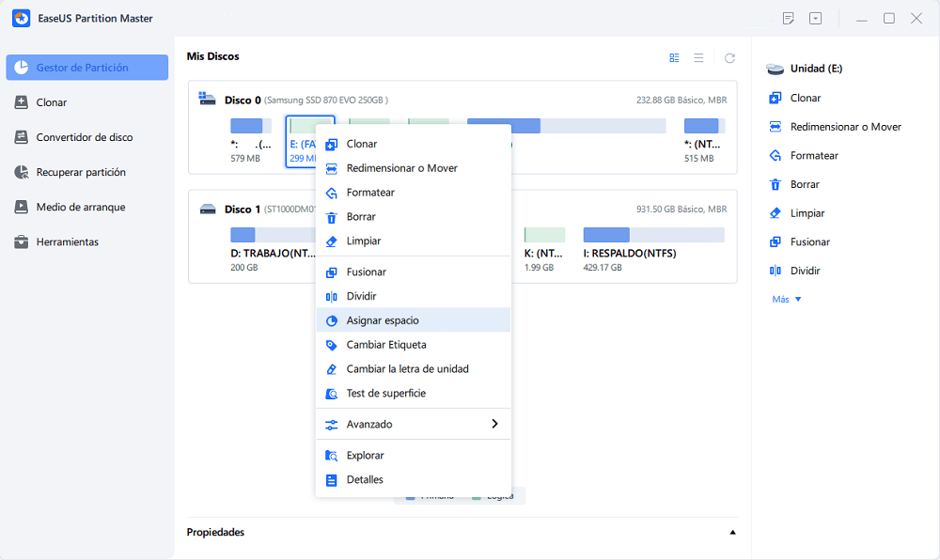The width and height of the screenshot is (940, 560).
Task: Refresh the disk list
Action: point(729,58)
